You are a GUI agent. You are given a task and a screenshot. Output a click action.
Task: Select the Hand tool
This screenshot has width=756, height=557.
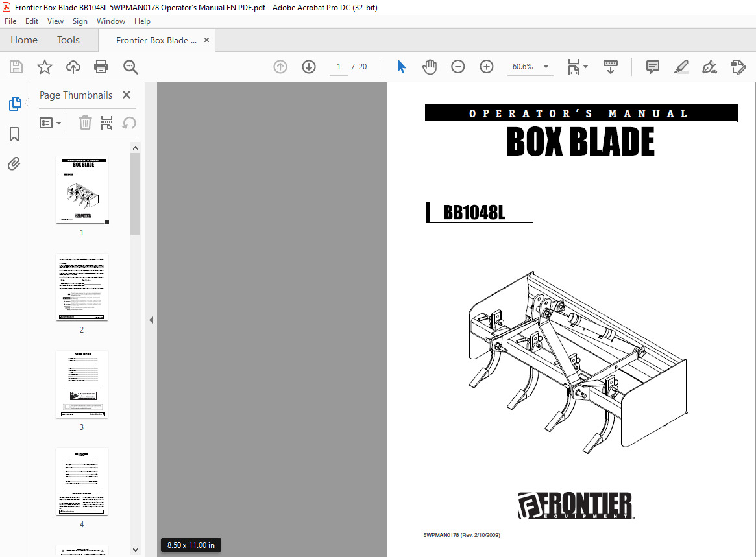point(430,66)
